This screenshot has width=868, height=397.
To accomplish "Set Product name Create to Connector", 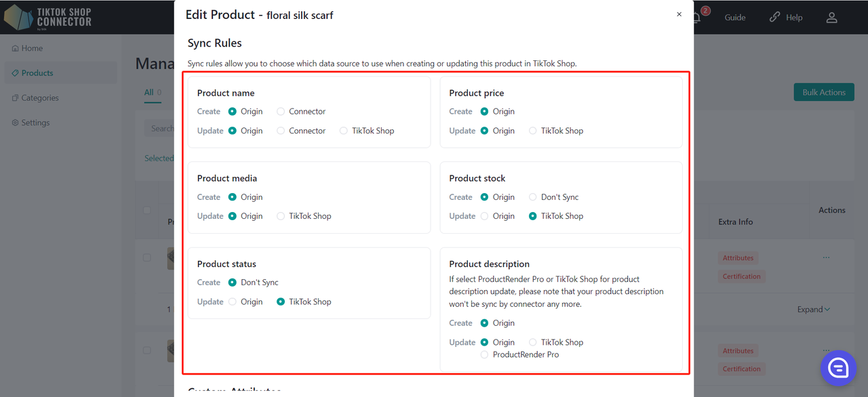I will [x=281, y=112].
